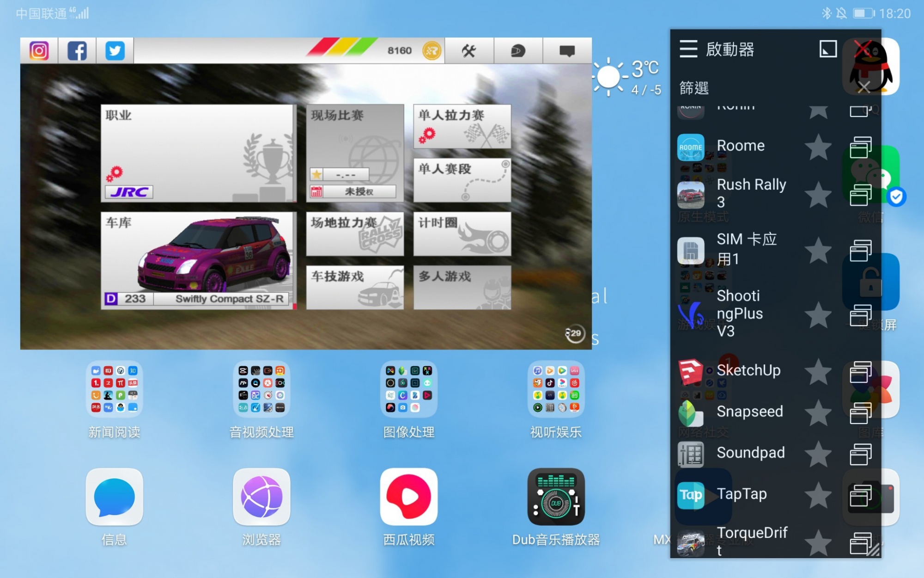Toggle favorite star for SIM 卡应用1
Screen dimensions: 924x578
pos(818,250)
